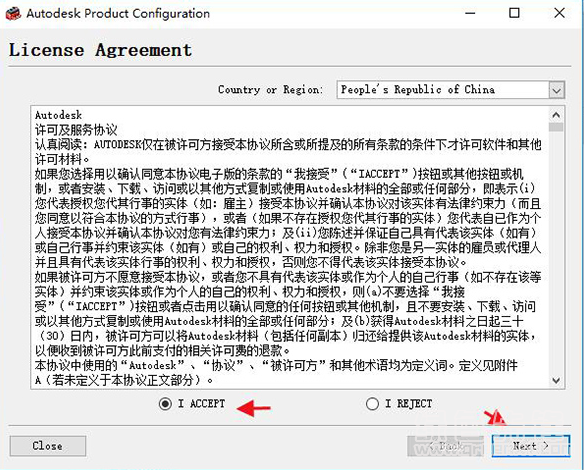Click the license text scrollbar up arrow
The image size is (584, 470).
click(x=556, y=115)
